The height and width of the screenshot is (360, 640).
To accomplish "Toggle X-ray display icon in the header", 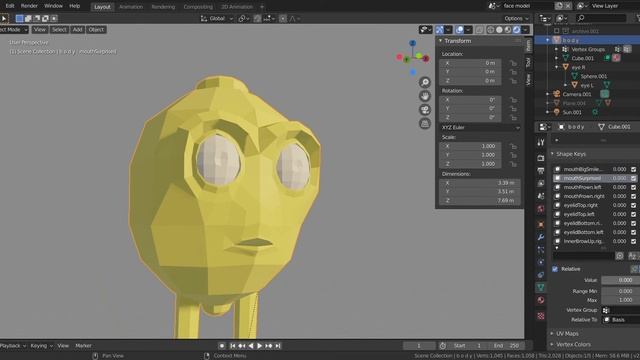I will pos(479,29).
